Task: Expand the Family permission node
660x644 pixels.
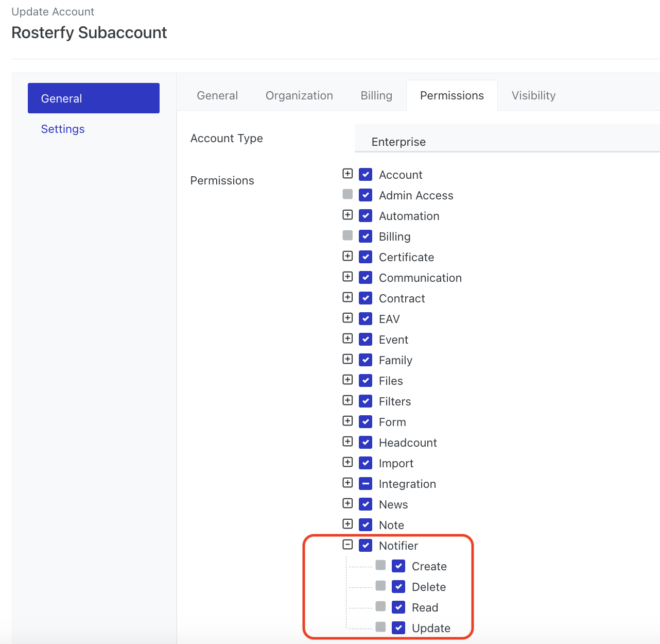Action: point(348,359)
